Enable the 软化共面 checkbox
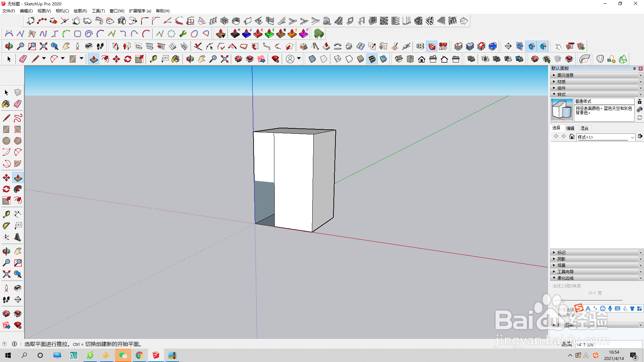644x362 pixels. pos(555,315)
